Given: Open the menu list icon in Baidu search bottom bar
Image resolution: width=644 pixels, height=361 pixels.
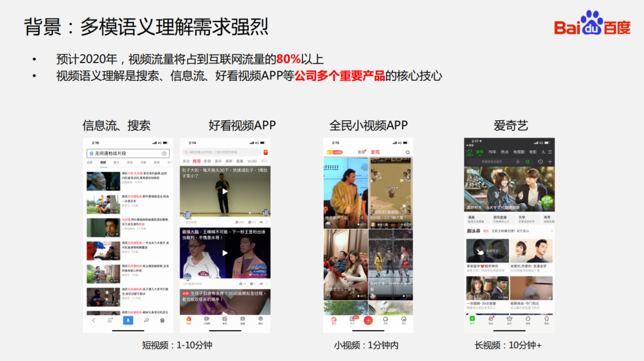Looking at the screenshot, I should tap(110, 320).
